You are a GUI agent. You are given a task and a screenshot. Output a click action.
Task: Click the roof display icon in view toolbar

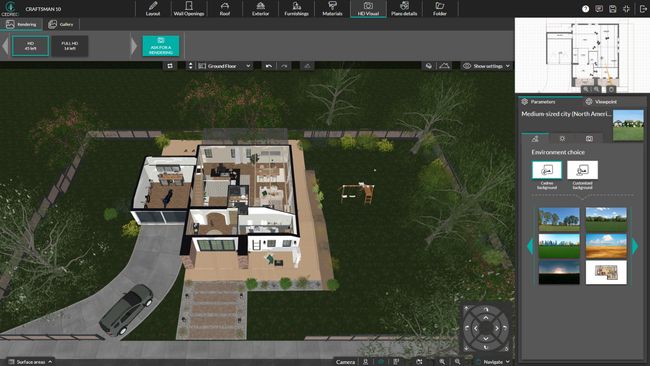(307, 66)
